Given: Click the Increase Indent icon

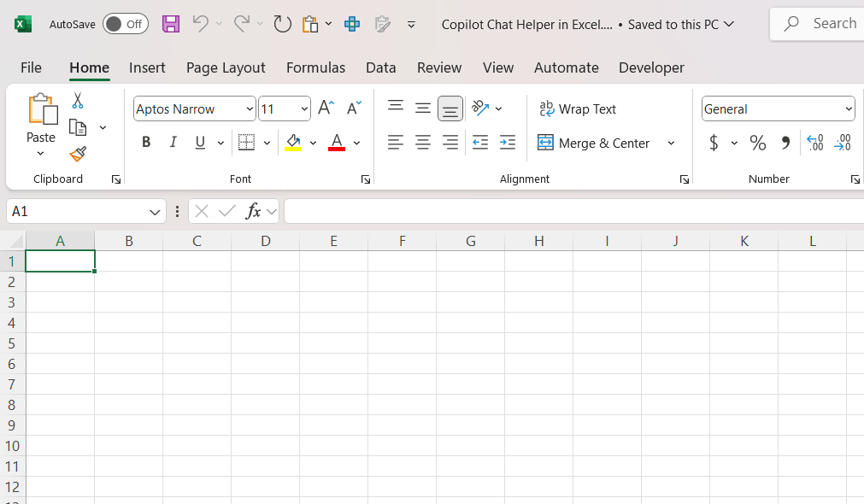Looking at the screenshot, I should pyautogui.click(x=508, y=143).
